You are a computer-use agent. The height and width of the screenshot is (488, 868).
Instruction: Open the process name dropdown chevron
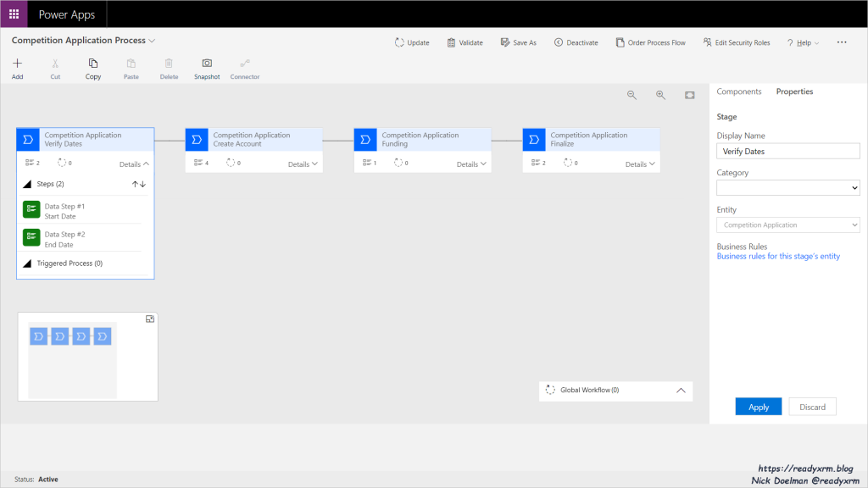click(153, 41)
